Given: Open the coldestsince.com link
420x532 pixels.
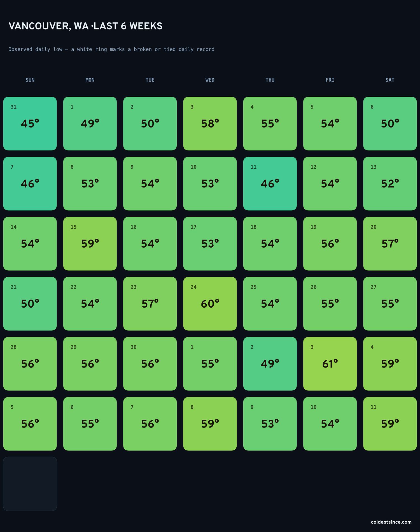Looking at the screenshot, I should [391, 522].
